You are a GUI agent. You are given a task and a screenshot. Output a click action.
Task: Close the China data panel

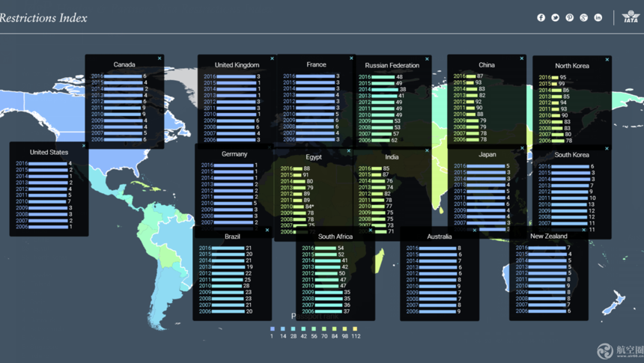[x=522, y=58]
